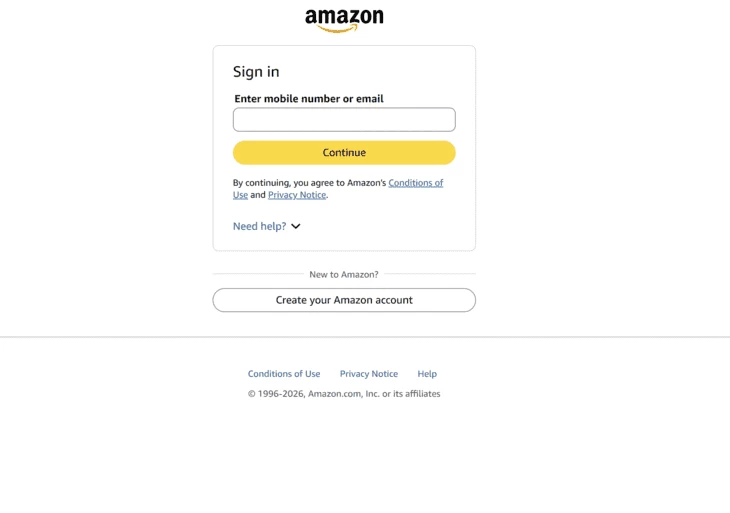Open the footer Help link
730x513 pixels.
pyautogui.click(x=427, y=374)
